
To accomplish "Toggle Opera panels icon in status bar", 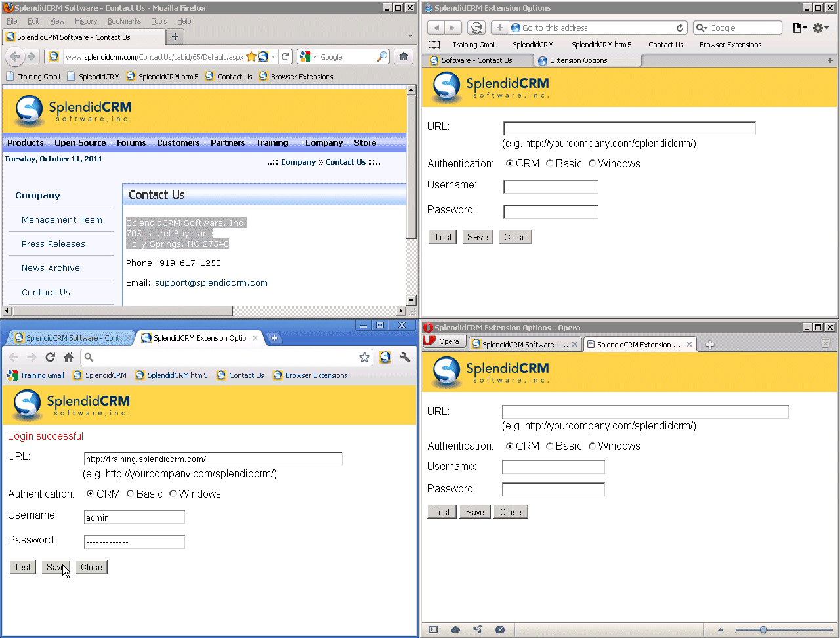I will click(x=433, y=629).
